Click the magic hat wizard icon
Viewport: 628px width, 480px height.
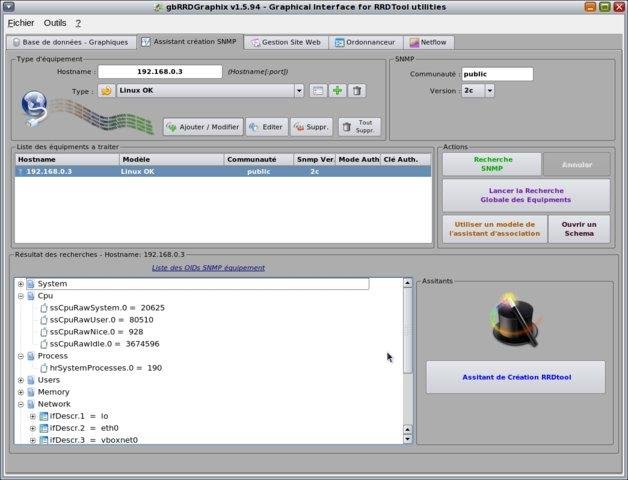pyautogui.click(x=515, y=321)
